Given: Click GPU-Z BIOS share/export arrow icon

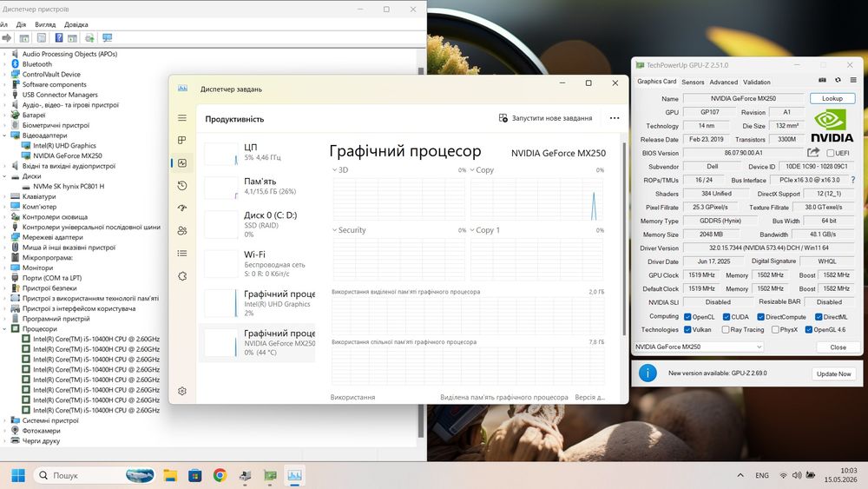Looking at the screenshot, I should [813, 152].
